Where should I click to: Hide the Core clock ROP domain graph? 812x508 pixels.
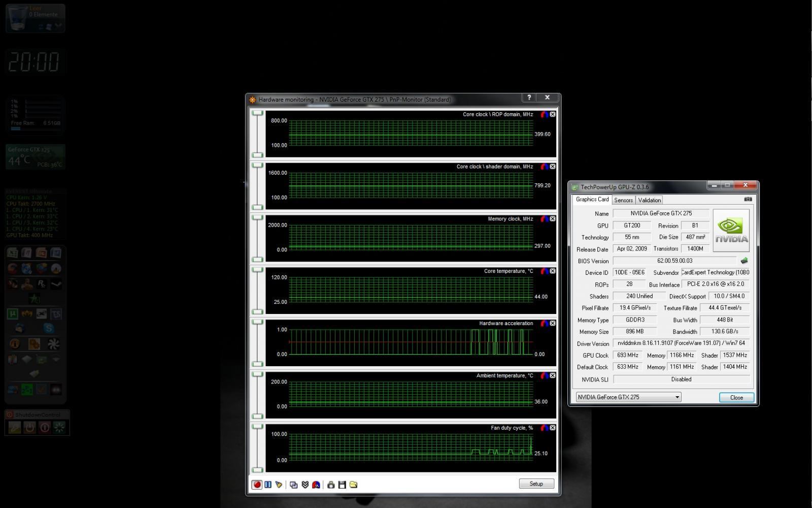pyautogui.click(x=553, y=114)
